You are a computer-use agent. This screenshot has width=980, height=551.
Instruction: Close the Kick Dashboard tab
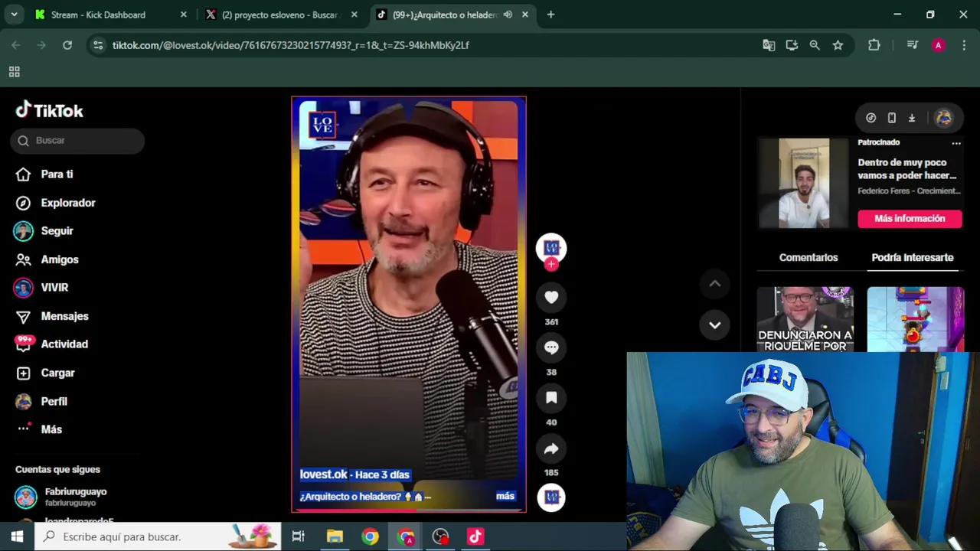[183, 15]
